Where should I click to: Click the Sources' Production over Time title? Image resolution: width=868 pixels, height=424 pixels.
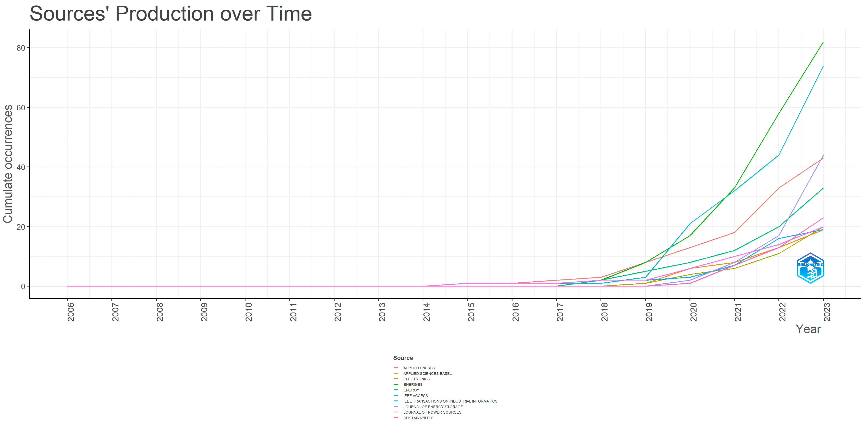[x=171, y=14]
